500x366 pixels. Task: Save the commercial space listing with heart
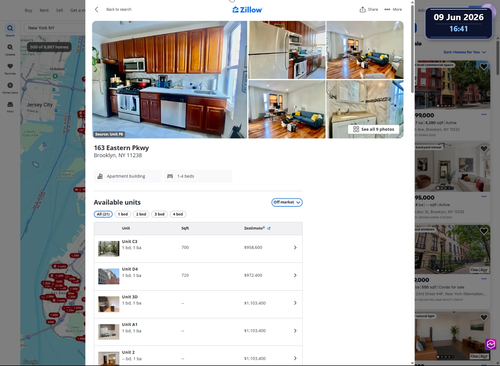(484, 66)
